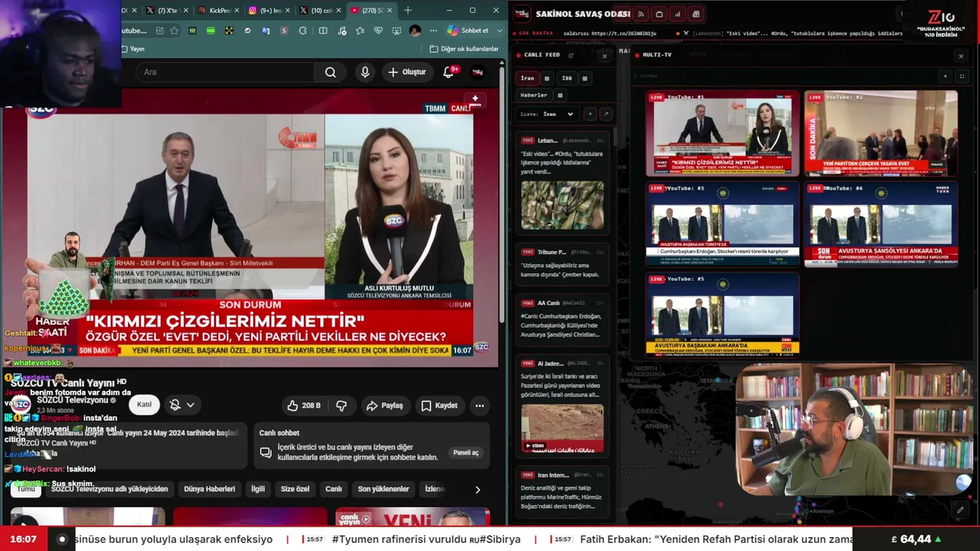Select the İran feed tab

pyautogui.click(x=528, y=78)
